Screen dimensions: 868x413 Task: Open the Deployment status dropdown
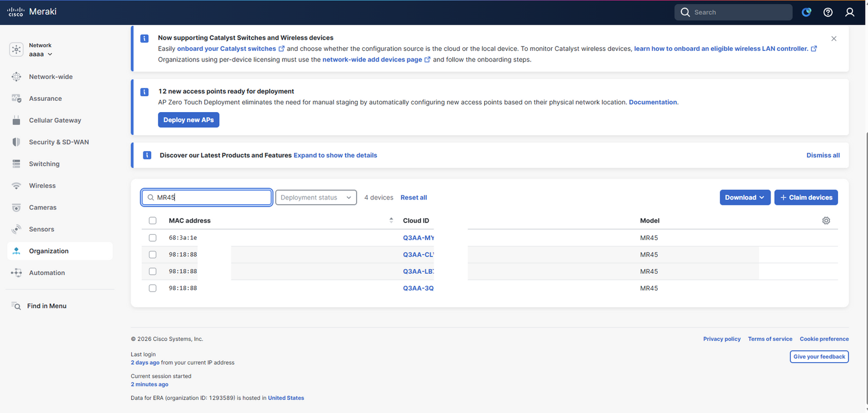click(x=316, y=198)
